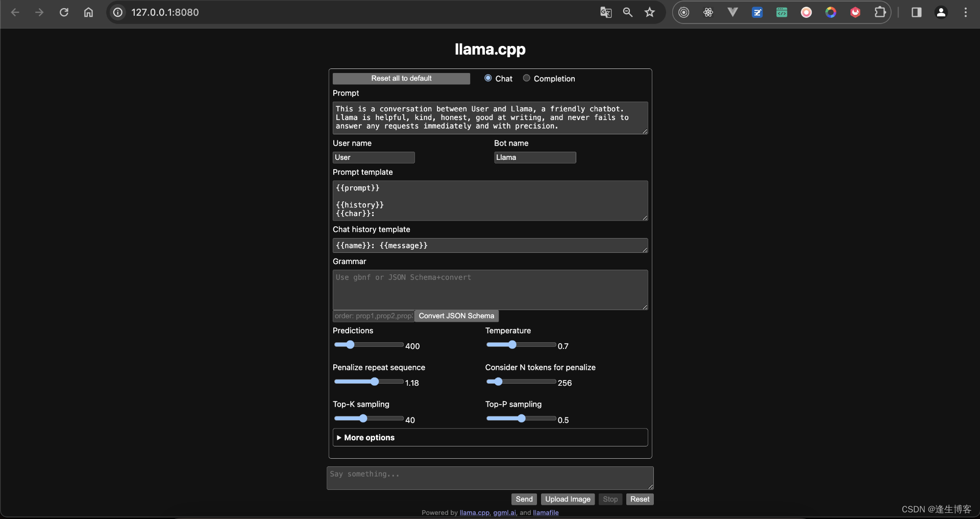
Task: Click the Top-P value 0.5
Action: point(563,420)
